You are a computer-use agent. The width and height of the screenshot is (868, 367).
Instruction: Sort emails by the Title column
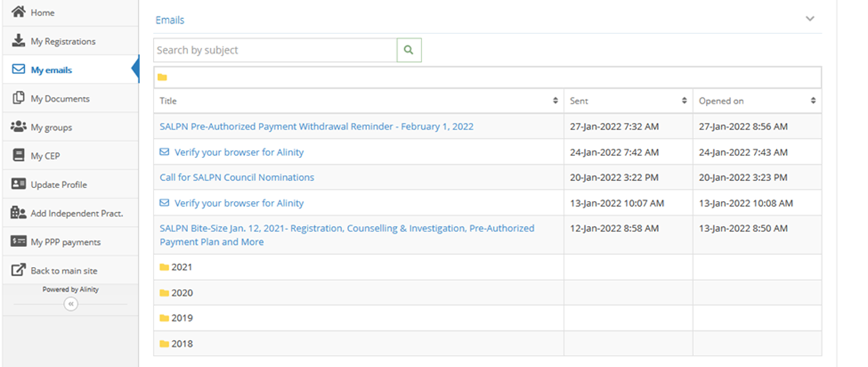coord(359,101)
